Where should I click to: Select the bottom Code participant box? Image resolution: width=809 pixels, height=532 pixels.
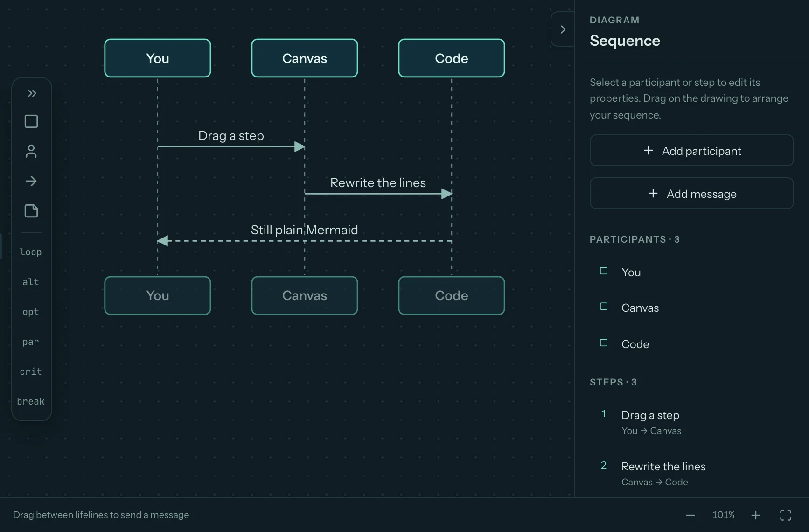click(452, 295)
